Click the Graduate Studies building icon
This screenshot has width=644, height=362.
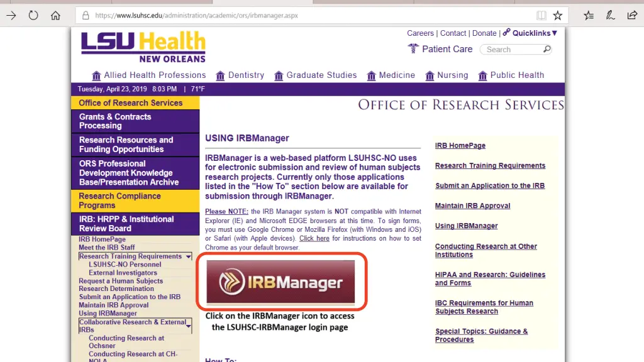pos(279,75)
